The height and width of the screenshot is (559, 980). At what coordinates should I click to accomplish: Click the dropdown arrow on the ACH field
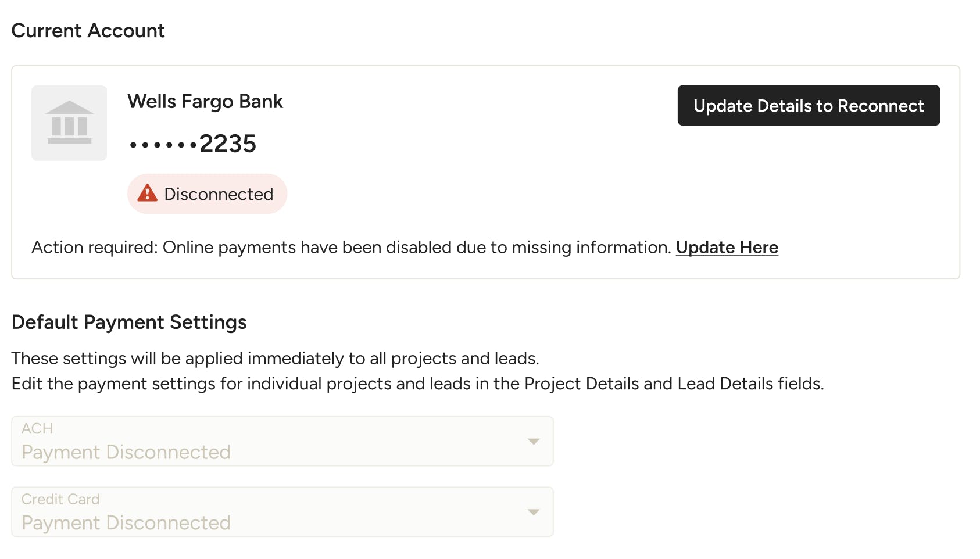click(533, 441)
